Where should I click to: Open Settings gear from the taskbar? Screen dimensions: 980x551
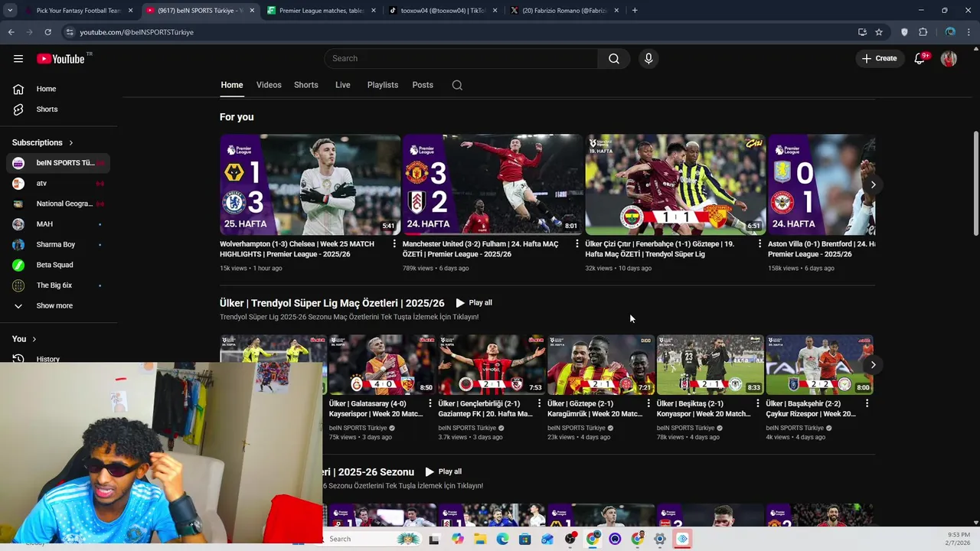tap(660, 539)
